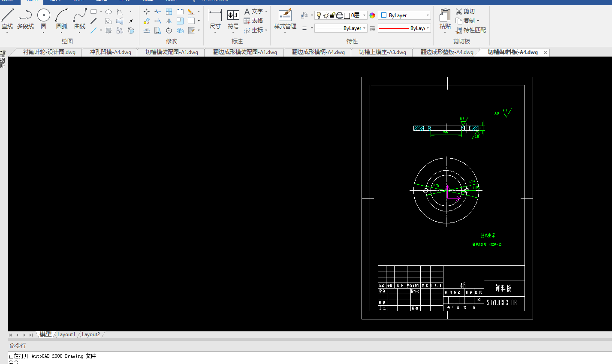Open the 尺寸 dimension tool
This screenshot has width=612, height=364.
pos(215,19)
